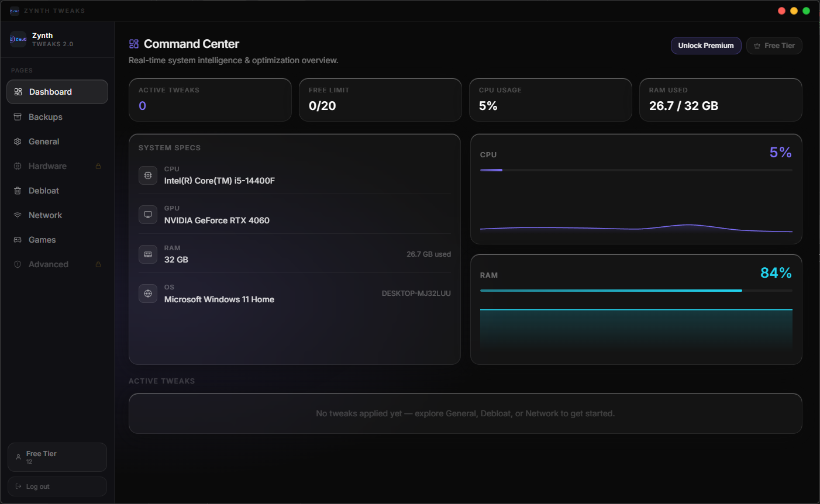Screen dimensions: 820x504
Task: Select the Network wifi icon in sidebar
Action: [x=18, y=215]
